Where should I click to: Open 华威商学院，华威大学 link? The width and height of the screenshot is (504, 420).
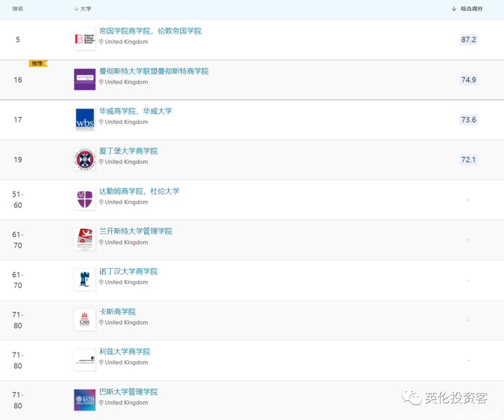click(x=135, y=111)
